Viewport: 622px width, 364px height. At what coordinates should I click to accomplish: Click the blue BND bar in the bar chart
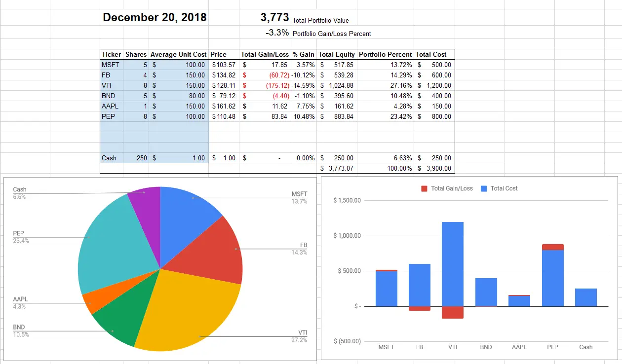pos(486,292)
